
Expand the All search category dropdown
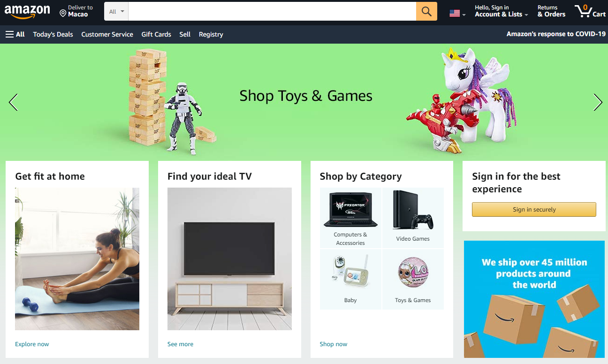[116, 11]
